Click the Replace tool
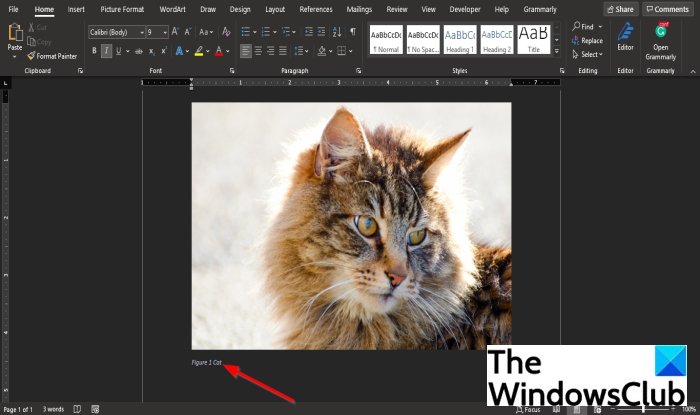This screenshot has height=415, width=700. [x=587, y=41]
